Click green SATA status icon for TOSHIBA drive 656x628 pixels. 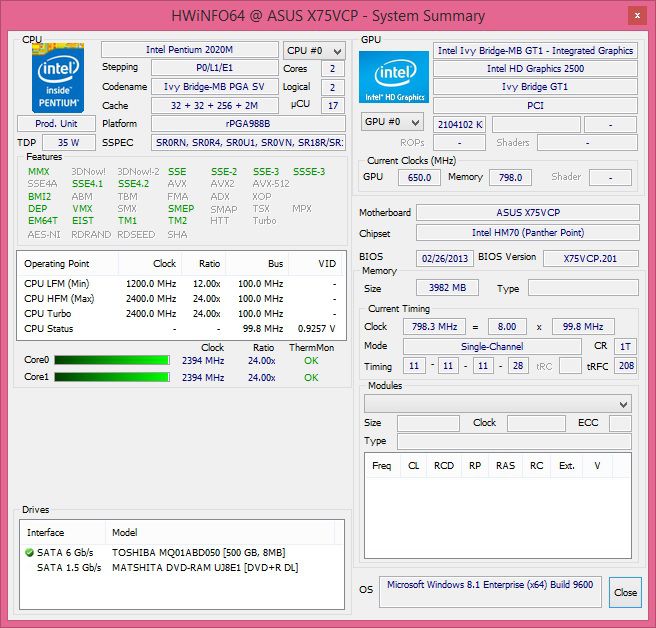[x=29, y=553]
